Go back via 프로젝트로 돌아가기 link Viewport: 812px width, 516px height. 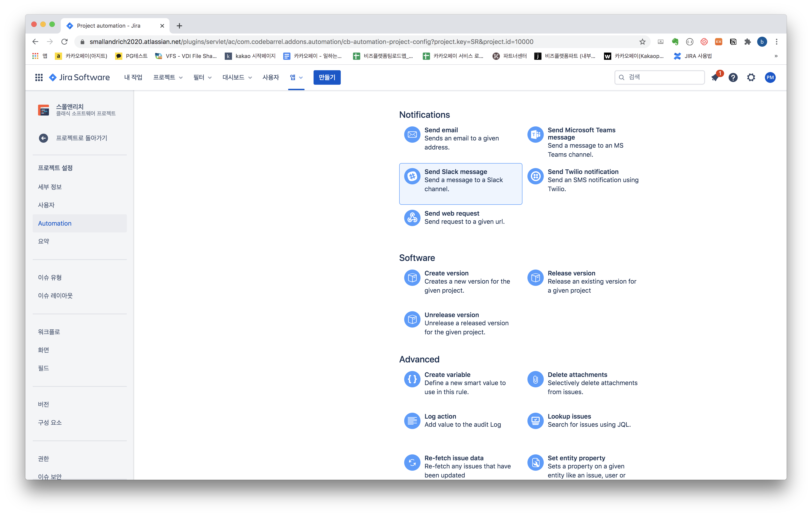pos(81,138)
